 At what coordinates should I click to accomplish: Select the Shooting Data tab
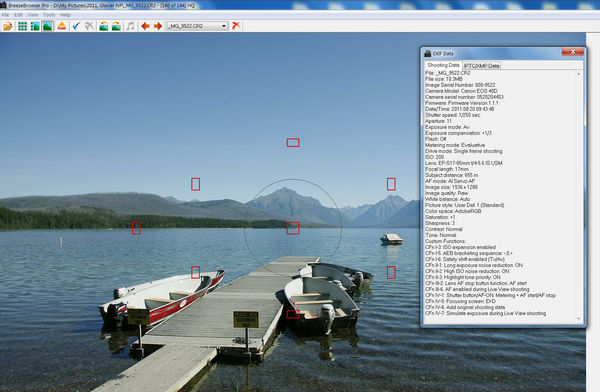443,65
